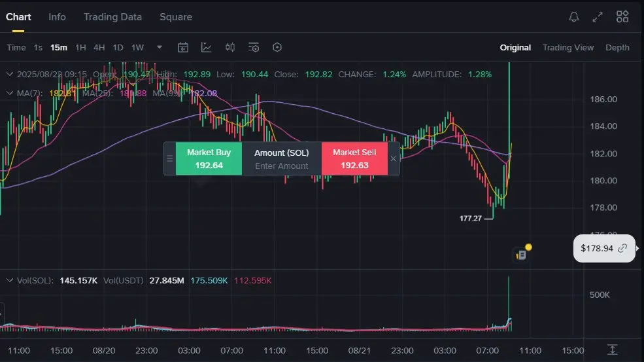Open more time intervals dropdown
Image resolution: width=644 pixels, height=362 pixels.
160,47
